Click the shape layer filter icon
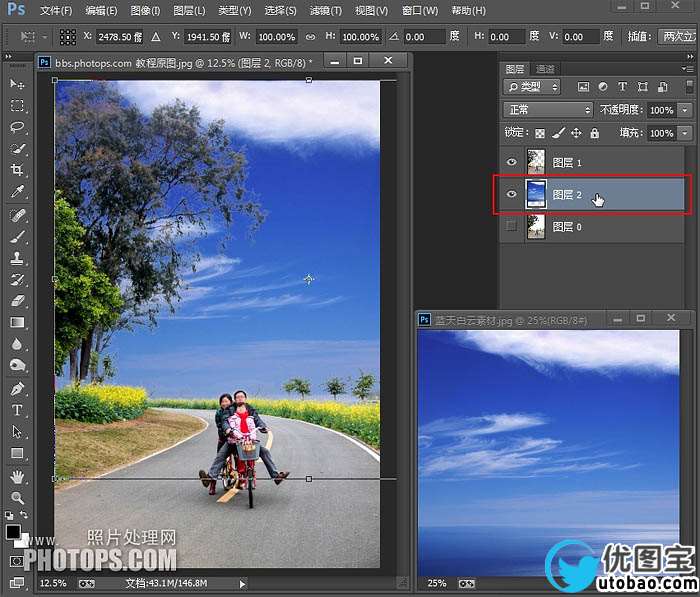Viewport: 700px width, 597px height. click(642, 87)
